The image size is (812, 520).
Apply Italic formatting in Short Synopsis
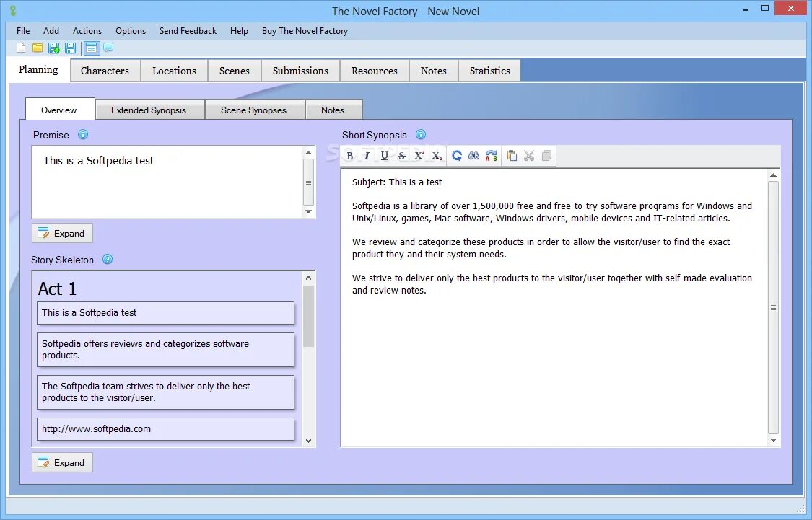[367, 156]
